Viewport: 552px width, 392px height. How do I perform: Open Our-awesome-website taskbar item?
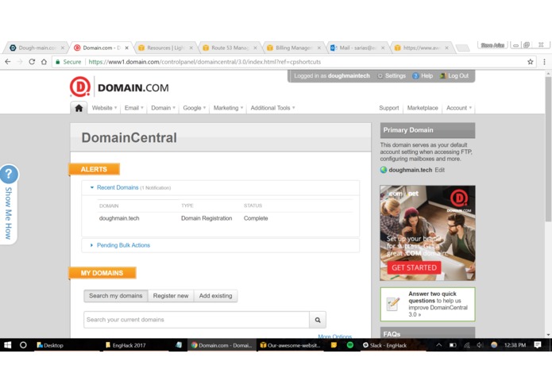(290, 345)
